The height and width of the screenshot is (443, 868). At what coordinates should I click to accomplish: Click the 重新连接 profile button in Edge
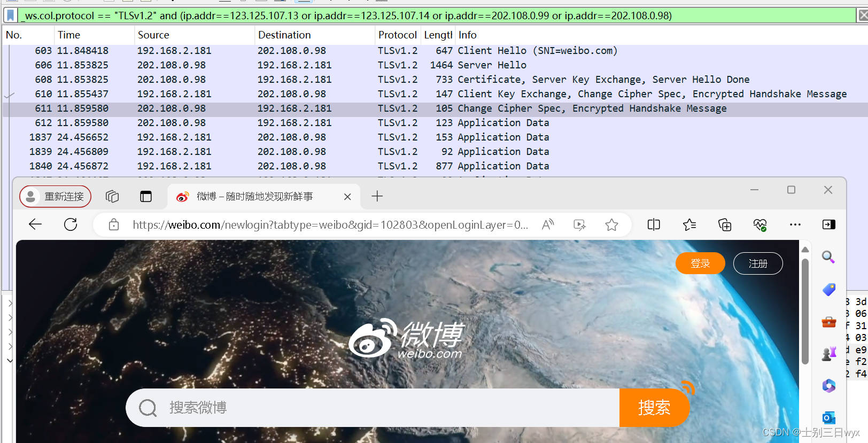[56, 197]
